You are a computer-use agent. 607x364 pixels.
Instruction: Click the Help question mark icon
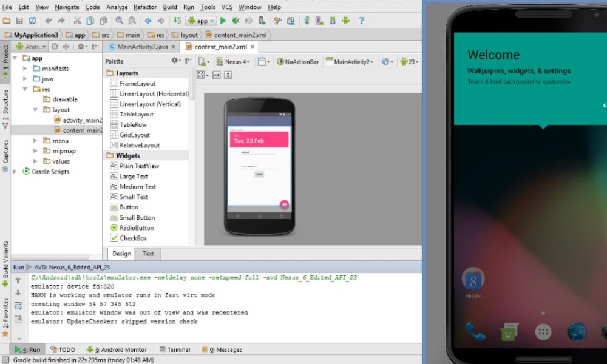coord(362,21)
